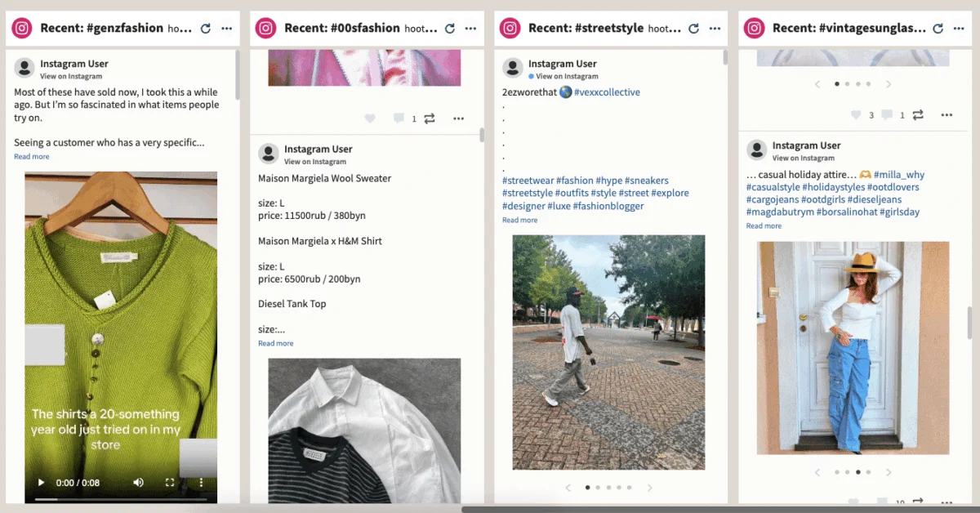The height and width of the screenshot is (513, 980).
Task: Click the Instagram logo on the #streetstyle stream
Action: tap(510, 28)
